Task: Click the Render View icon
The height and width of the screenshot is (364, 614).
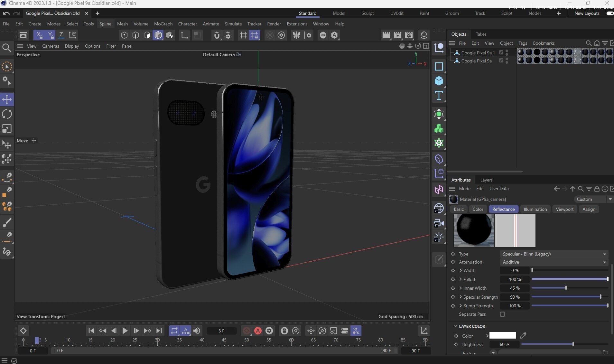Action: click(386, 35)
